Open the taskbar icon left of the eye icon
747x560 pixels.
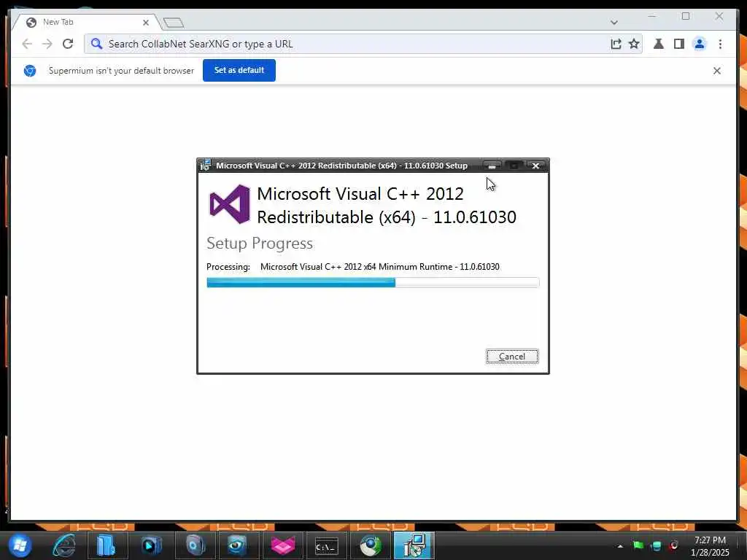(196, 545)
